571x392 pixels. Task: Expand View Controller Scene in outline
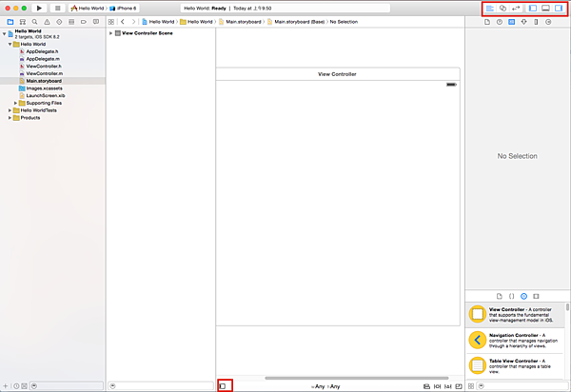(x=110, y=33)
